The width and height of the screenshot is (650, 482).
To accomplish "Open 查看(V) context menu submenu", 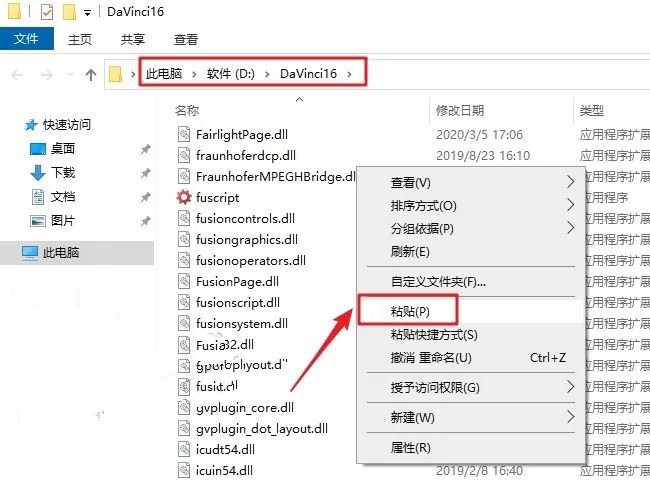I will pyautogui.click(x=471, y=182).
